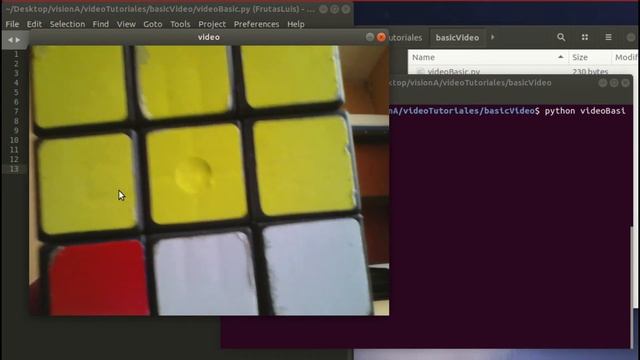
Task: Open the Edit menu
Action: click(x=34, y=24)
